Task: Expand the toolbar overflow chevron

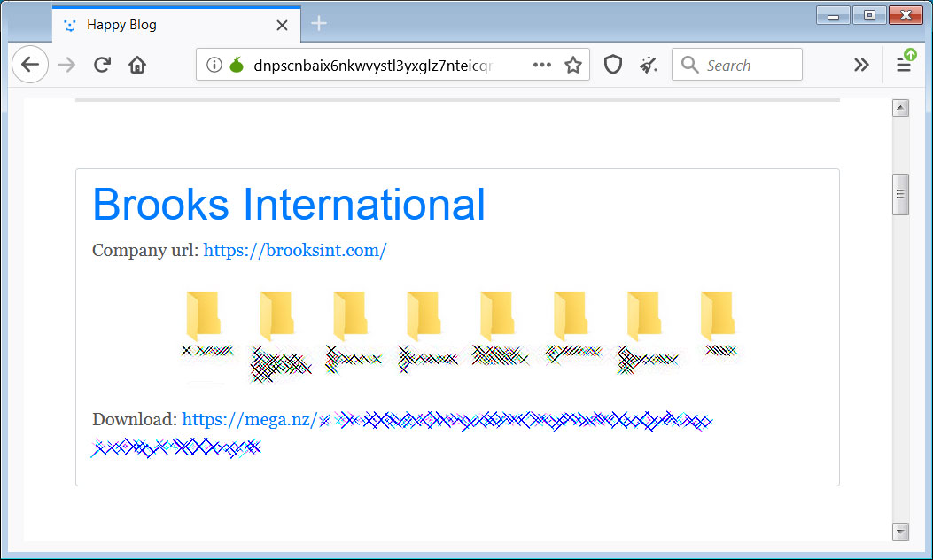Action: tap(861, 65)
